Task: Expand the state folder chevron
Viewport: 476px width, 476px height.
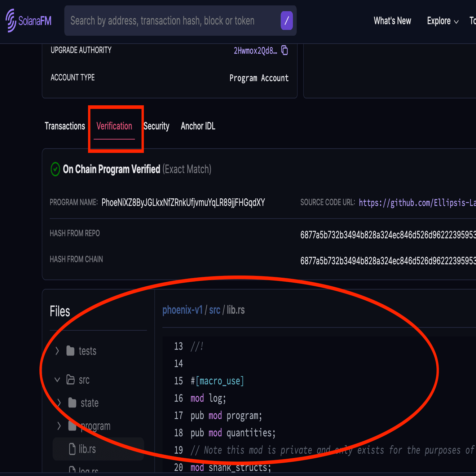Action: pyautogui.click(x=59, y=403)
